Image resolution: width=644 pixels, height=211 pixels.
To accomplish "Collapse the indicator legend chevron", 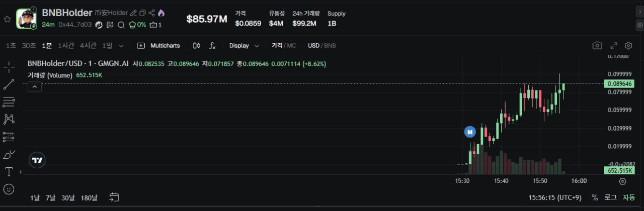I will coord(34,87).
